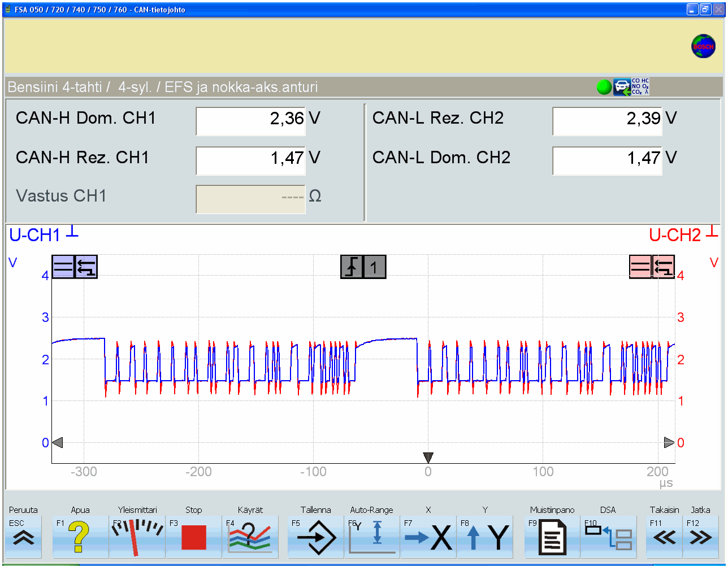Go back with F11 Takaisin
Image resolution: width=728 pixels, height=566 pixels.
(664, 537)
